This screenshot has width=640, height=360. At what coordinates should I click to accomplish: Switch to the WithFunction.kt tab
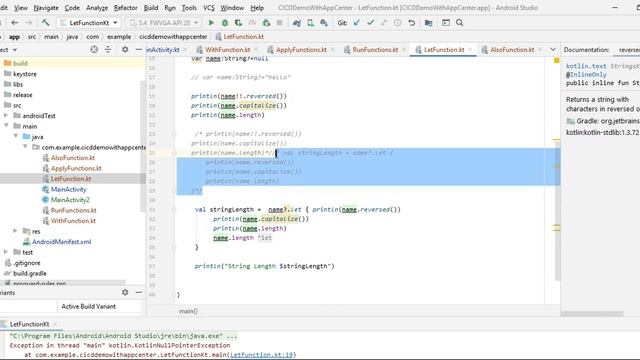coord(227,49)
